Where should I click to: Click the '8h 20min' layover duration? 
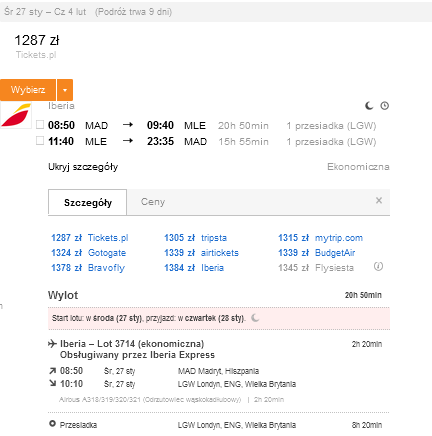[x=367, y=425]
